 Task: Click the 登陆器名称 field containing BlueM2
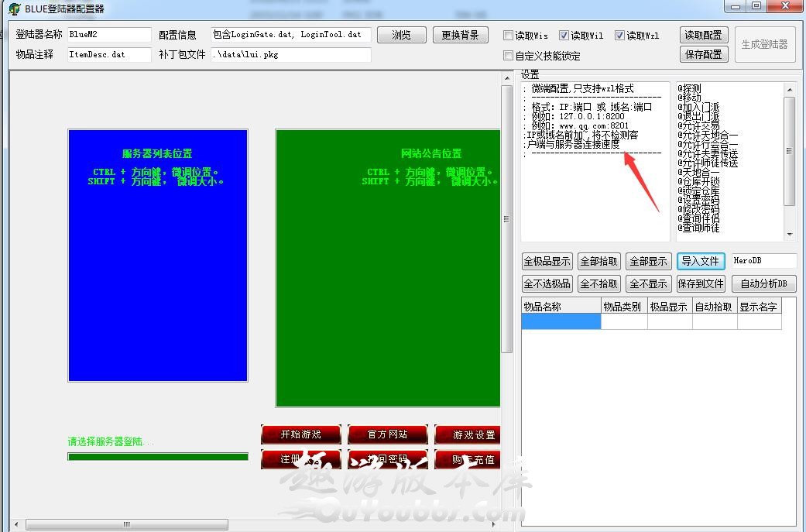coord(108,35)
